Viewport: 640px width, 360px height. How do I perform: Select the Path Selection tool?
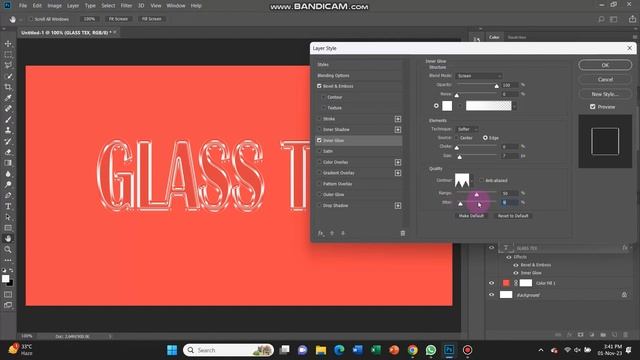pos(8,217)
